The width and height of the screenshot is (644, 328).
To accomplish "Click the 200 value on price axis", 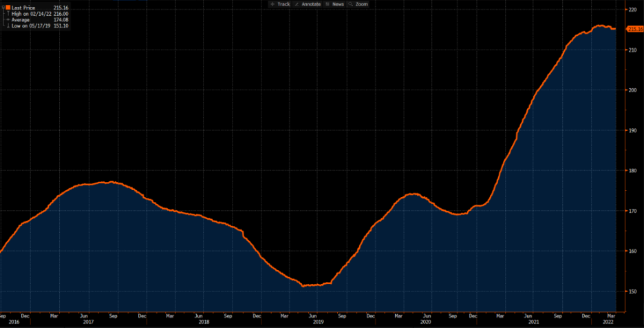I will point(632,90).
